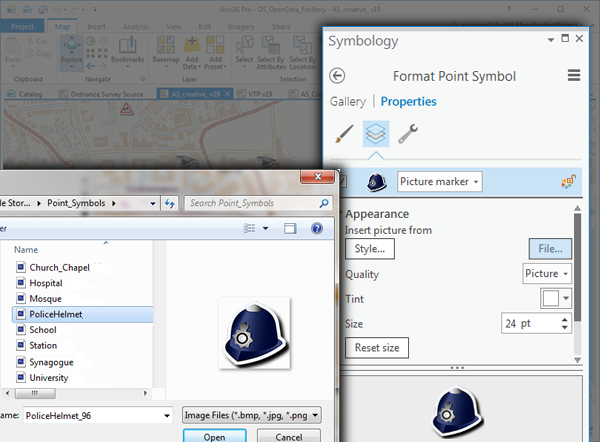Image resolution: width=600 pixels, height=442 pixels.
Task: Decrease size with the down spinner arrow
Action: (565, 328)
